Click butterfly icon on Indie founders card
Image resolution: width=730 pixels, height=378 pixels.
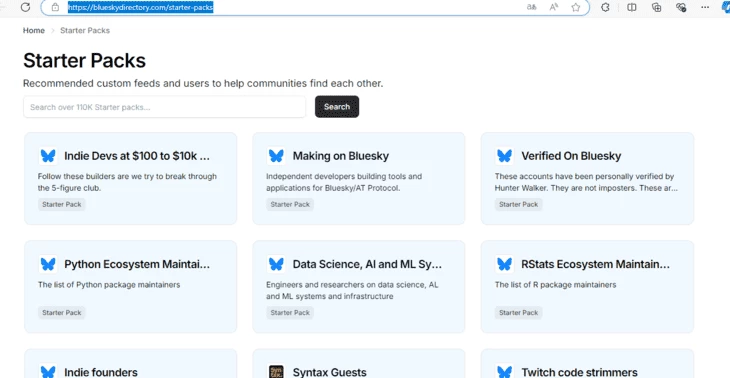tap(47, 371)
